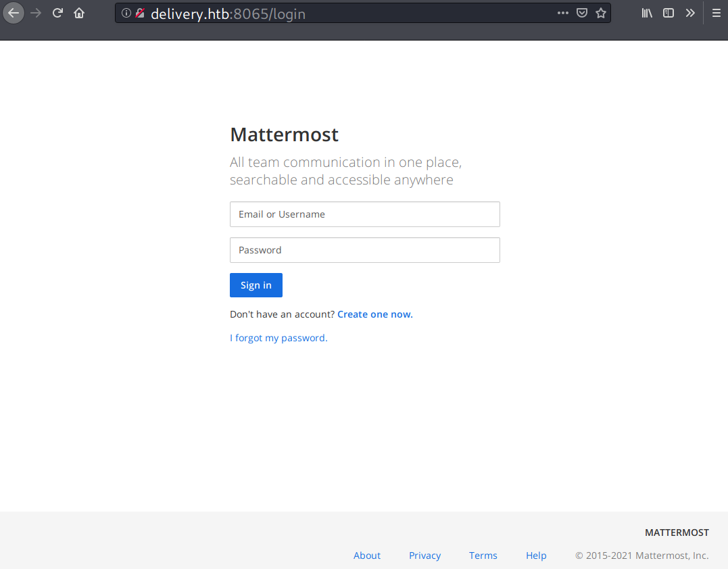Go to the browser home page icon
This screenshot has height=569, width=728.
tap(79, 13)
